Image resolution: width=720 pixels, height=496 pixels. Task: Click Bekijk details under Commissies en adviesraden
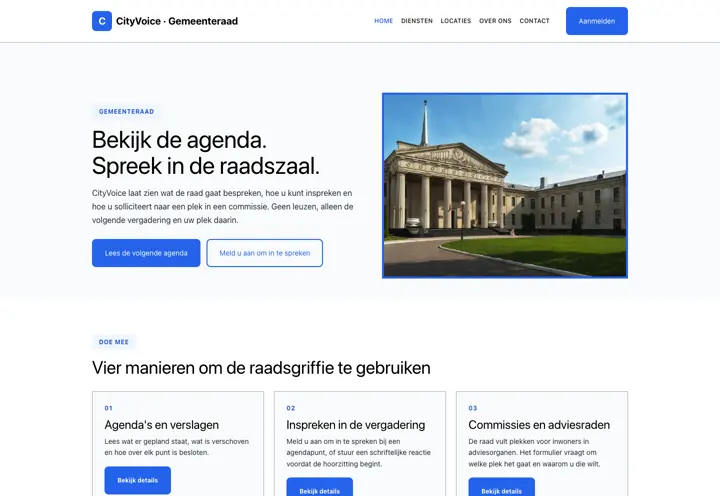[501, 487]
